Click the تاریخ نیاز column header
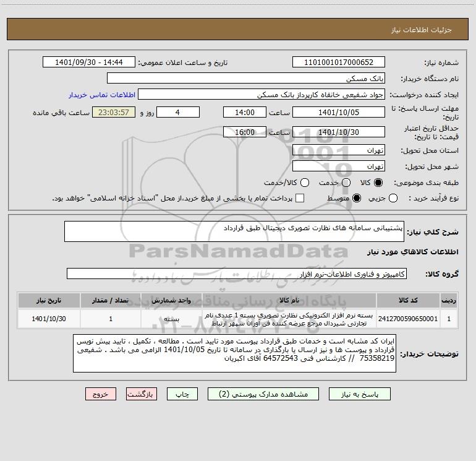This screenshot has width=476, height=461. click(x=49, y=300)
